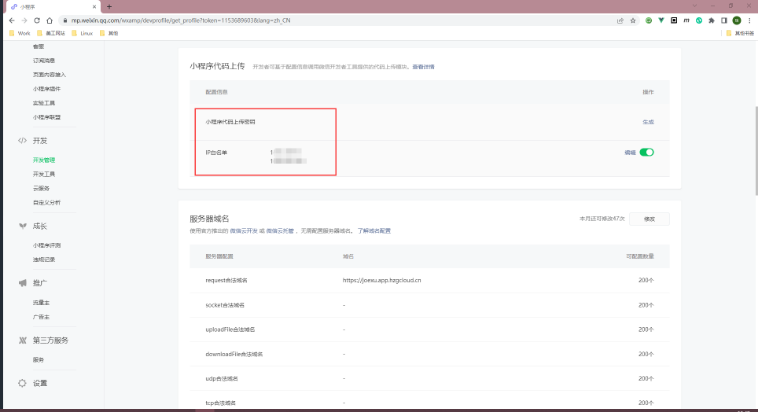Select 小程序联盟 in the sidebar

tap(47, 118)
